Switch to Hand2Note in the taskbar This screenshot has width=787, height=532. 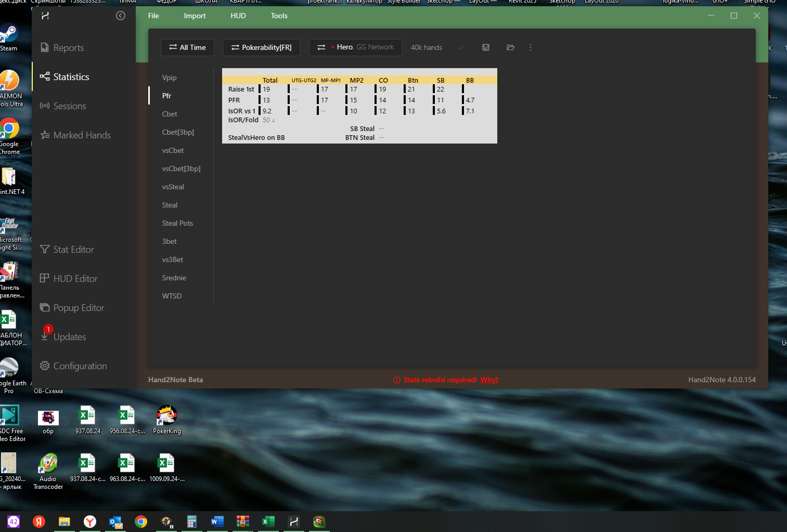294,522
